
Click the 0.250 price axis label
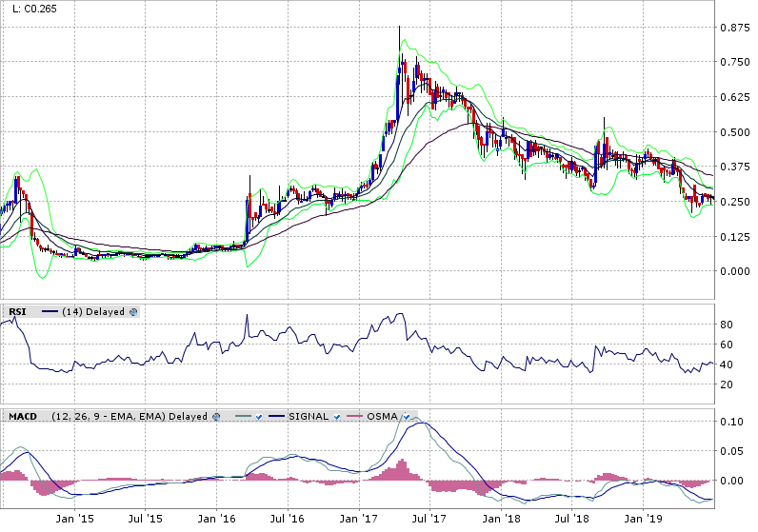click(735, 202)
